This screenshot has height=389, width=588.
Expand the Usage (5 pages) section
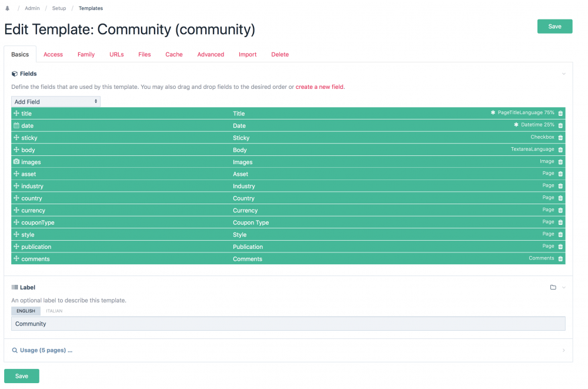point(46,350)
